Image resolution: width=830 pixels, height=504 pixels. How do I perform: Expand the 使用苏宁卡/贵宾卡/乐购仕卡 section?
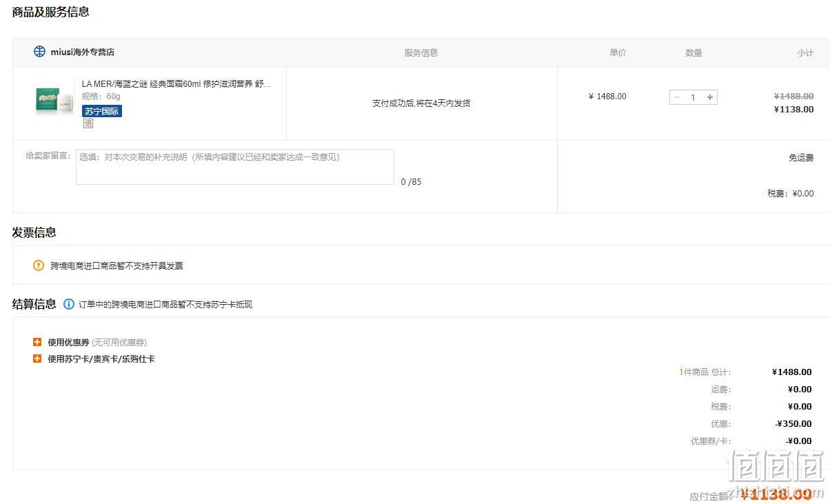pyautogui.click(x=37, y=359)
